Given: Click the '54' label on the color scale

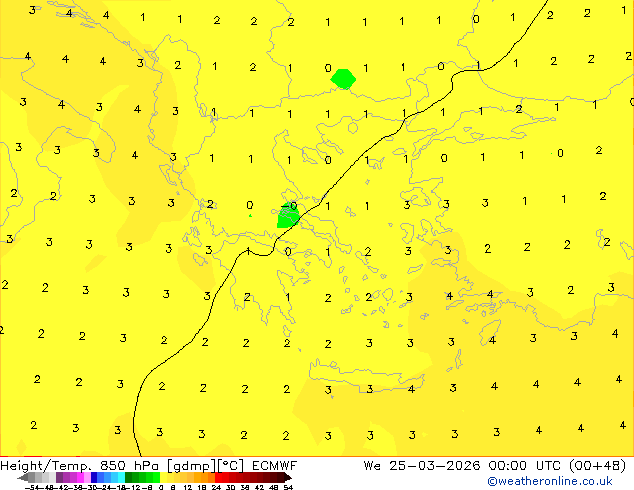Looking at the screenshot, I should click(x=288, y=487).
